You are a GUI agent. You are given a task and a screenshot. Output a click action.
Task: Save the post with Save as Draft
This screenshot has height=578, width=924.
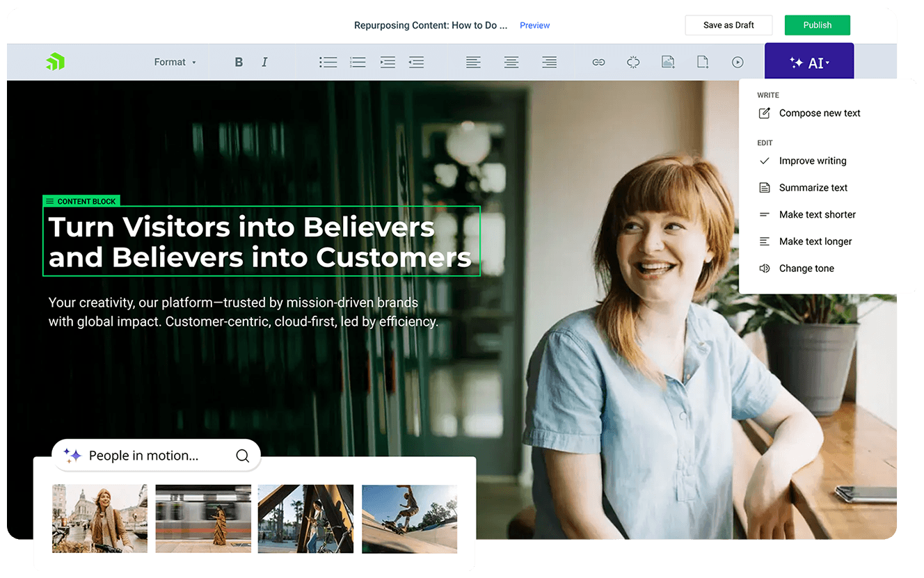[x=728, y=25]
